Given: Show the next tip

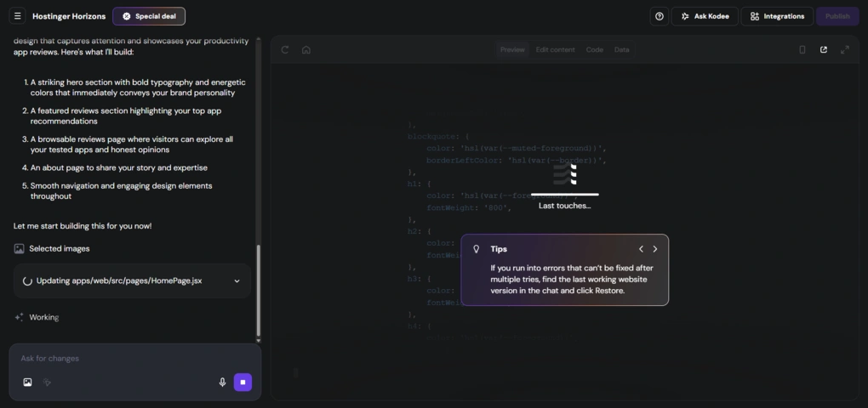Looking at the screenshot, I should 655,249.
